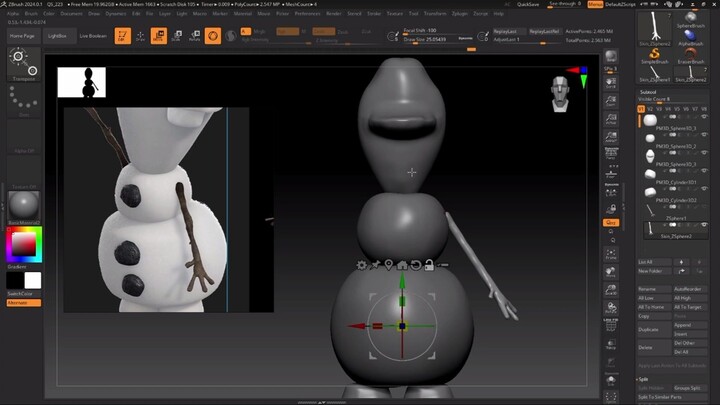Activate the Edit mode button
This screenshot has height=405, width=720.
click(123, 36)
